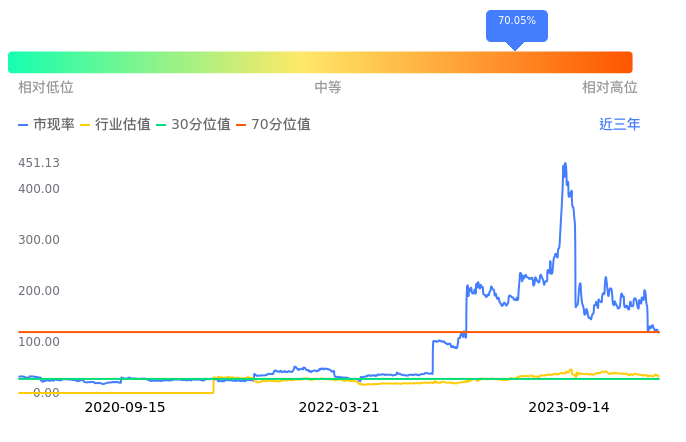Select the 相对高位 label

click(x=610, y=88)
